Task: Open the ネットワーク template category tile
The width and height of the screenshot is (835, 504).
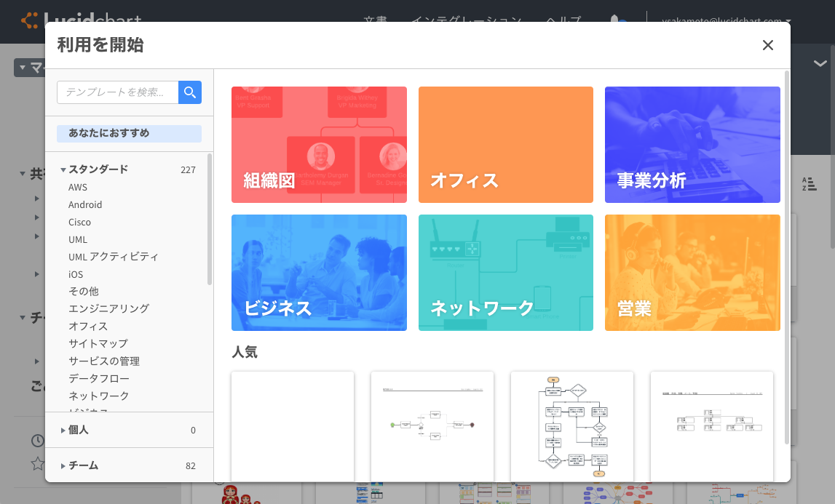Action: pos(505,273)
